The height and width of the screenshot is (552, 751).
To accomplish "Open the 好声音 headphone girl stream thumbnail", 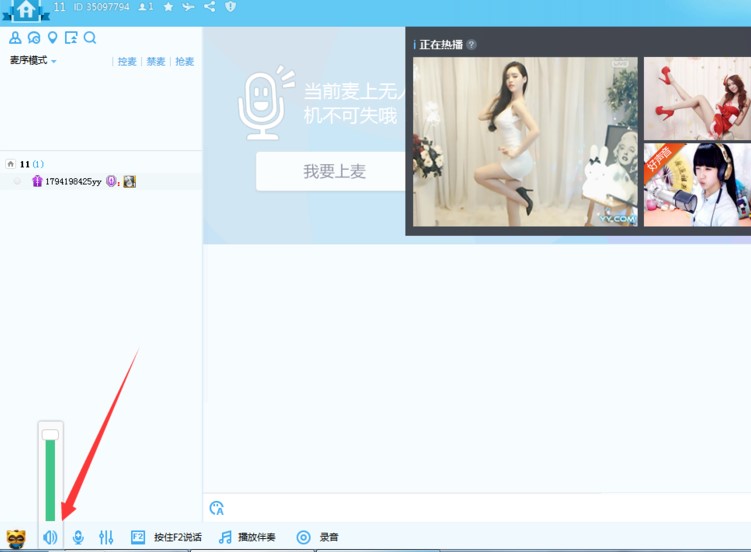I will (697, 184).
